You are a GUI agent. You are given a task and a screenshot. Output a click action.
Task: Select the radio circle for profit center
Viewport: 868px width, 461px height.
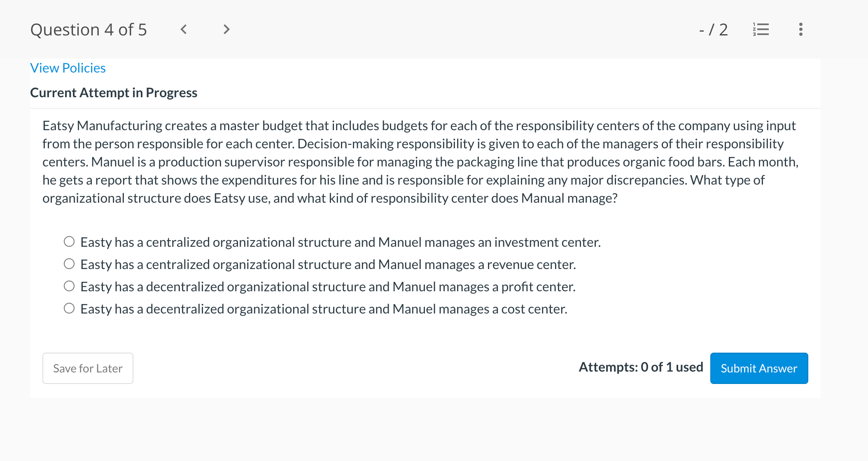(69, 286)
